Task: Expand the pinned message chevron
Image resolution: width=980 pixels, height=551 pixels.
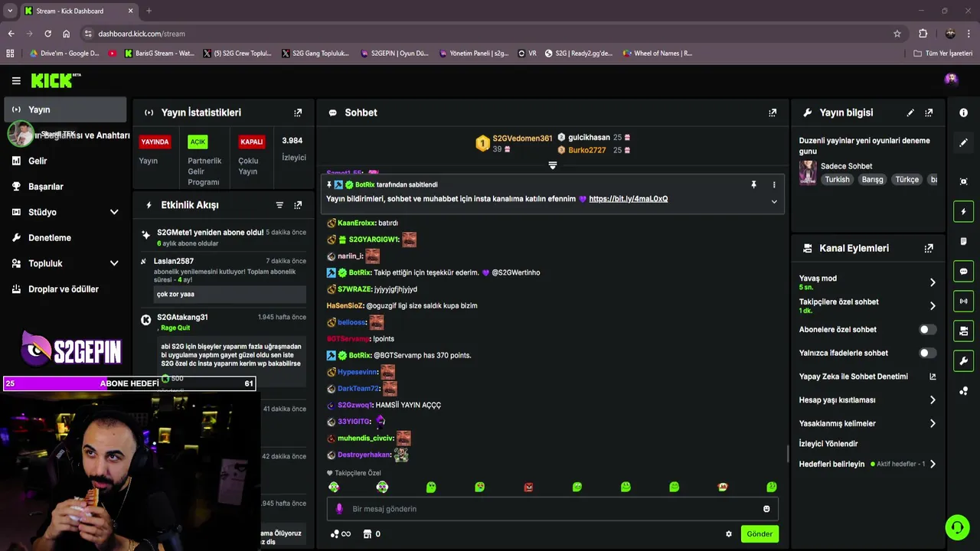Action: (774, 202)
